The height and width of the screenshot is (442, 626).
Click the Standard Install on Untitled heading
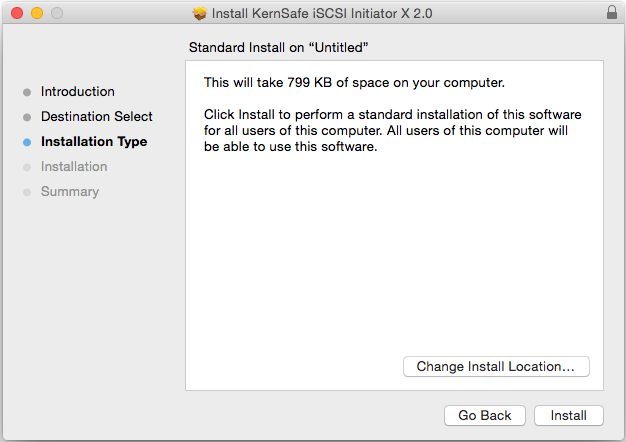278,48
